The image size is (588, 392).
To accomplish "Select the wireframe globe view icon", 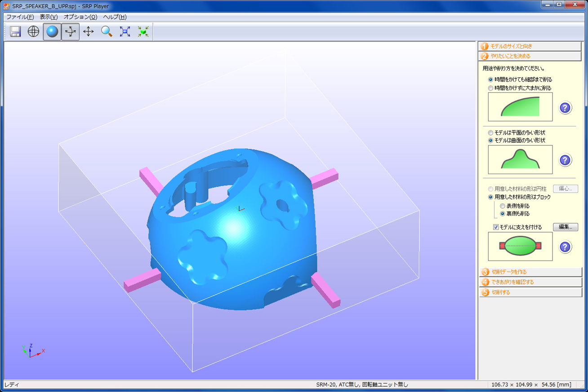I will click(x=34, y=32).
